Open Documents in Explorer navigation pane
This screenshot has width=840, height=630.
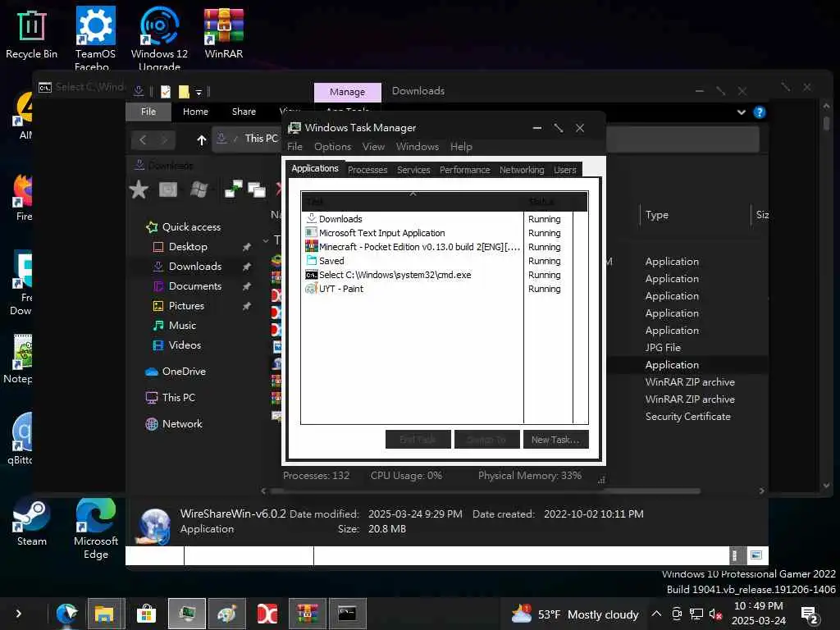click(195, 286)
